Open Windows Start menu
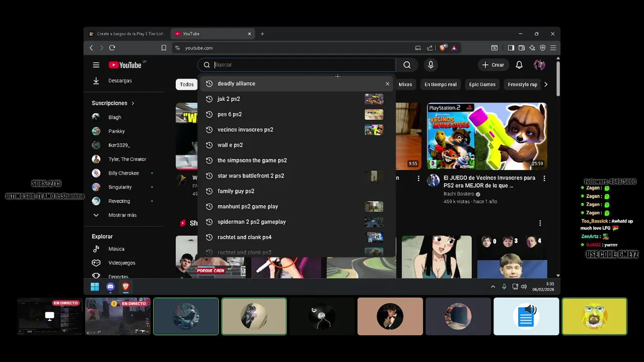Image resolution: width=644 pixels, height=362 pixels. pyautogui.click(x=95, y=287)
